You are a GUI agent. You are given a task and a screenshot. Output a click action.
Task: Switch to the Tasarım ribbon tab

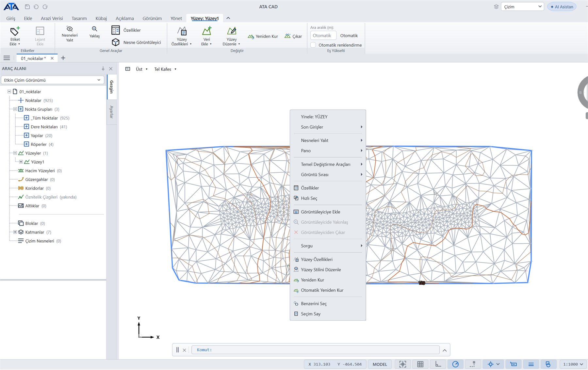pyautogui.click(x=79, y=18)
